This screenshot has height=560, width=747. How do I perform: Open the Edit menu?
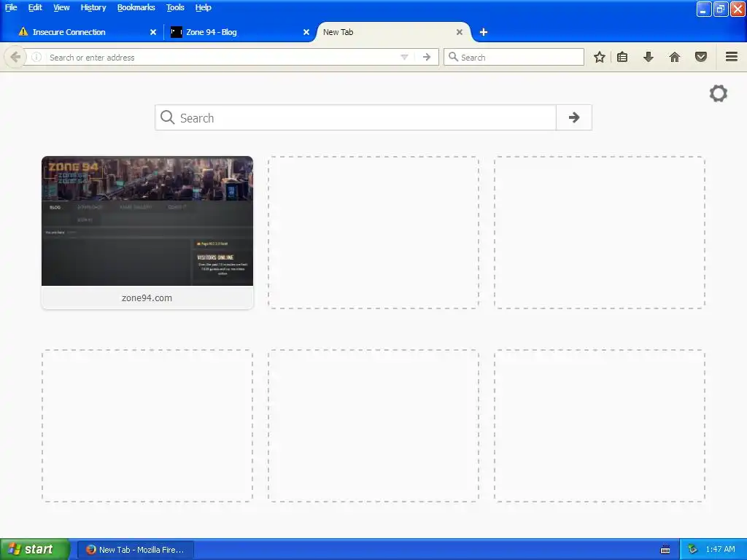click(35, 7)
